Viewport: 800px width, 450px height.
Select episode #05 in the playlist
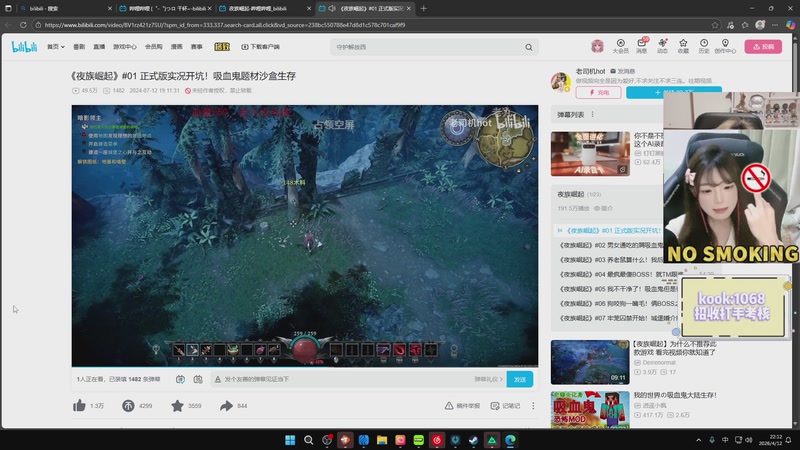pos(616,289)
